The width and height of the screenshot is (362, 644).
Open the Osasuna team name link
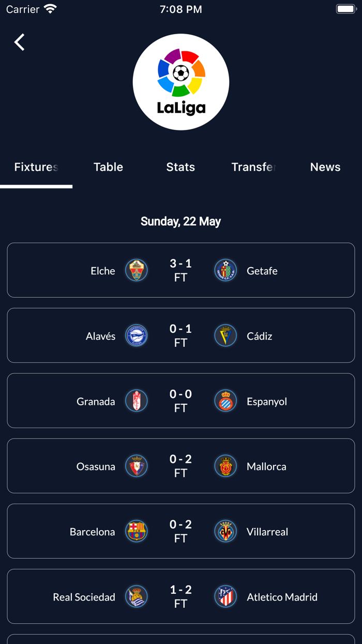(96, 466)
